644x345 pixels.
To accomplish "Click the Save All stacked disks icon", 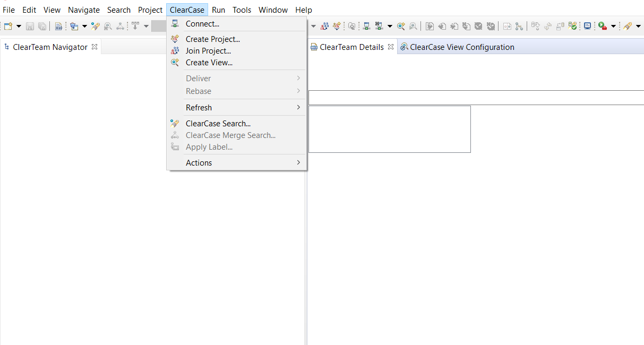I will coord(42,26).
